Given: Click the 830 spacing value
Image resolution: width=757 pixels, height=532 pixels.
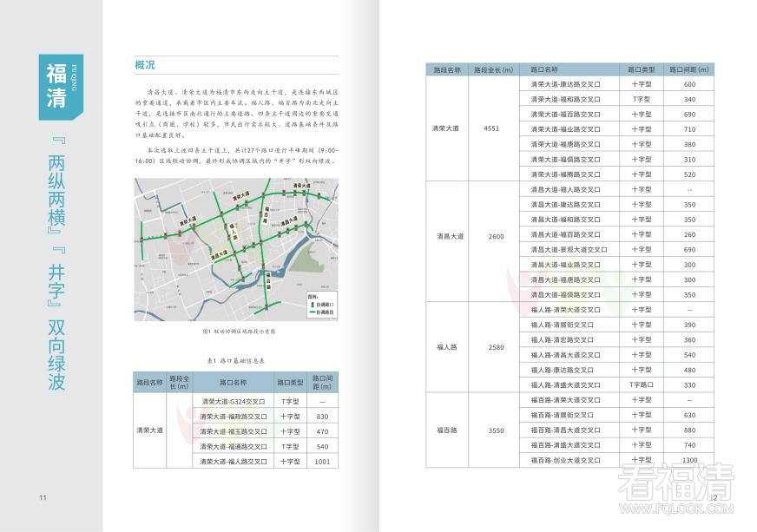Looking at the screenshot, I should click(322, 417).
